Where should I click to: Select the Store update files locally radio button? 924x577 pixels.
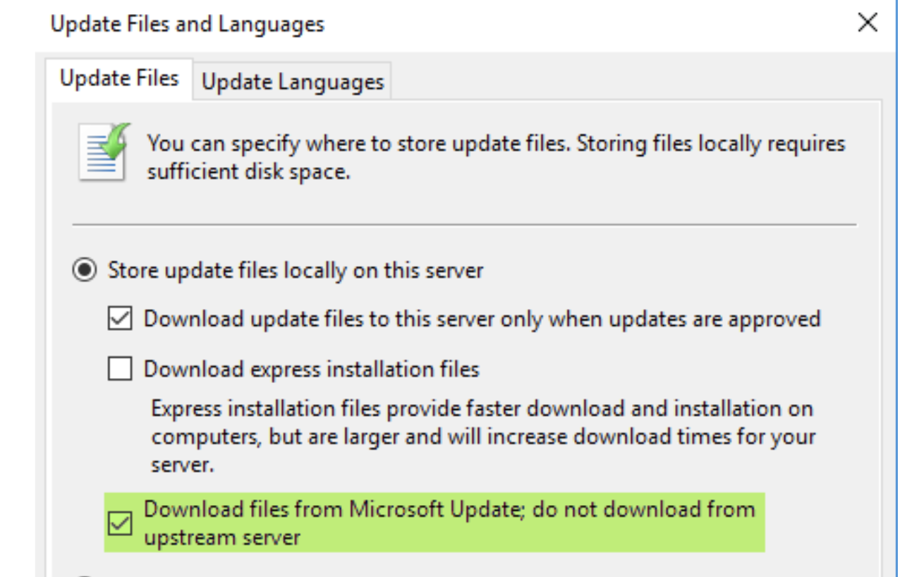point(85,271)
